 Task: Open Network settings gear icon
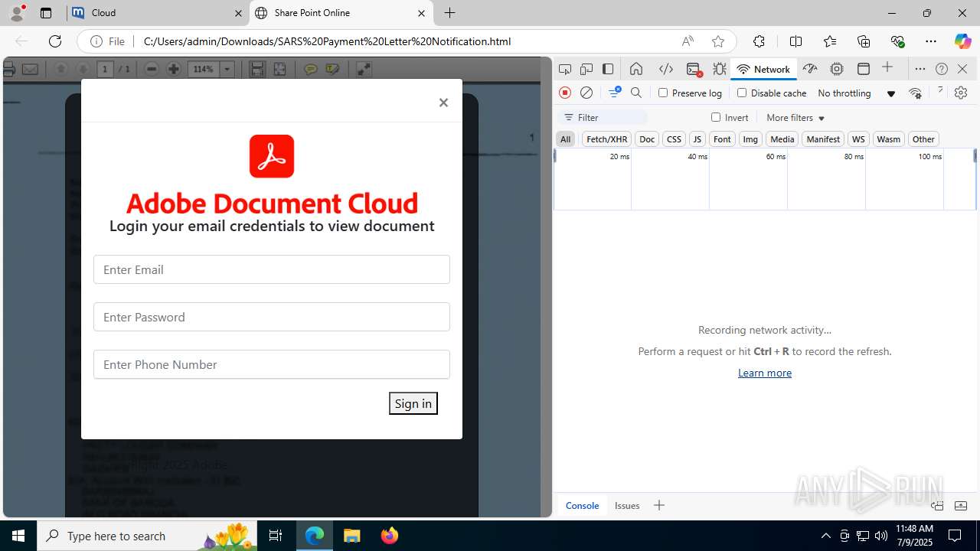click(961, 93)
